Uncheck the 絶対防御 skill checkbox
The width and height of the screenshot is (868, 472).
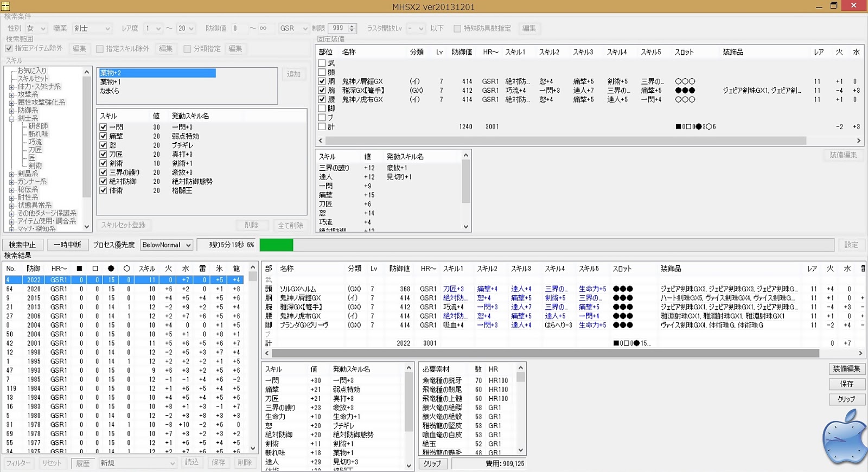pos(104,181)
